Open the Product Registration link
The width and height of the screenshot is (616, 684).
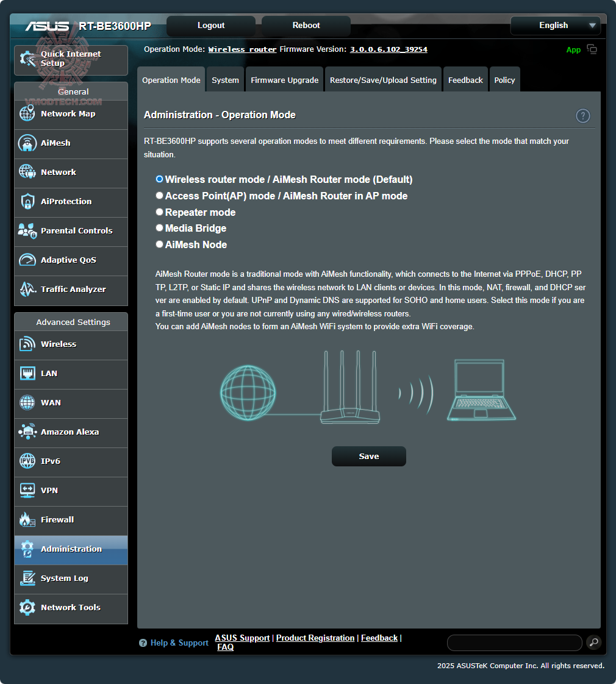[315, 638]
